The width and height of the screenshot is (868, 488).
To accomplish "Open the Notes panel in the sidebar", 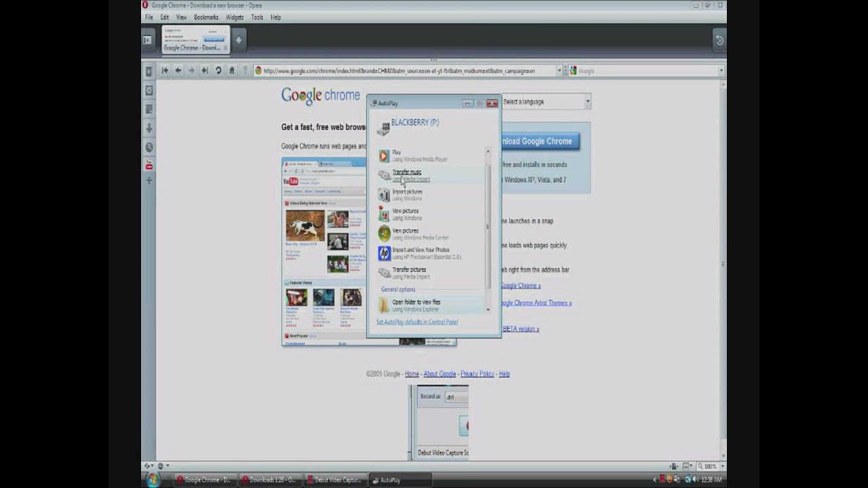I will click(149, 109).
